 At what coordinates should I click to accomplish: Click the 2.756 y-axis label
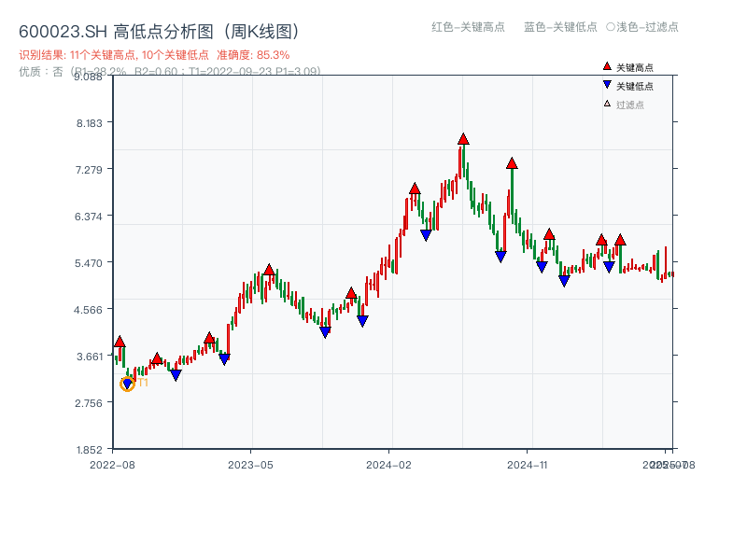pyautogui.click(x=89, y=403)
